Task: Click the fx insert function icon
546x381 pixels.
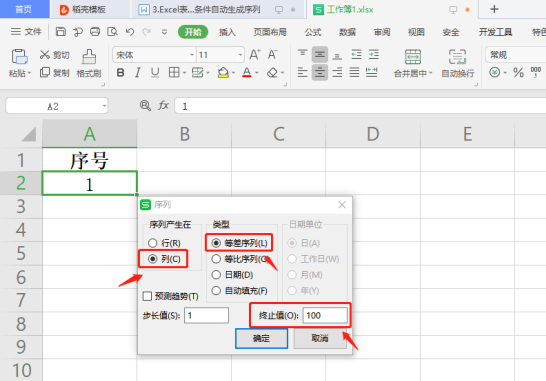Action: pyautogui.click(x=163, y=105)
